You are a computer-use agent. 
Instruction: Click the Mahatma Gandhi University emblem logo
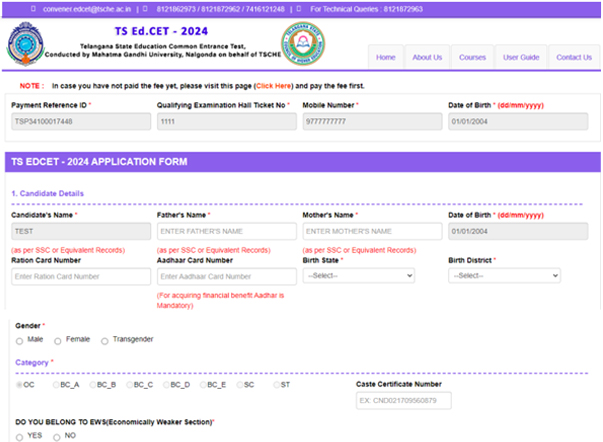25,44
